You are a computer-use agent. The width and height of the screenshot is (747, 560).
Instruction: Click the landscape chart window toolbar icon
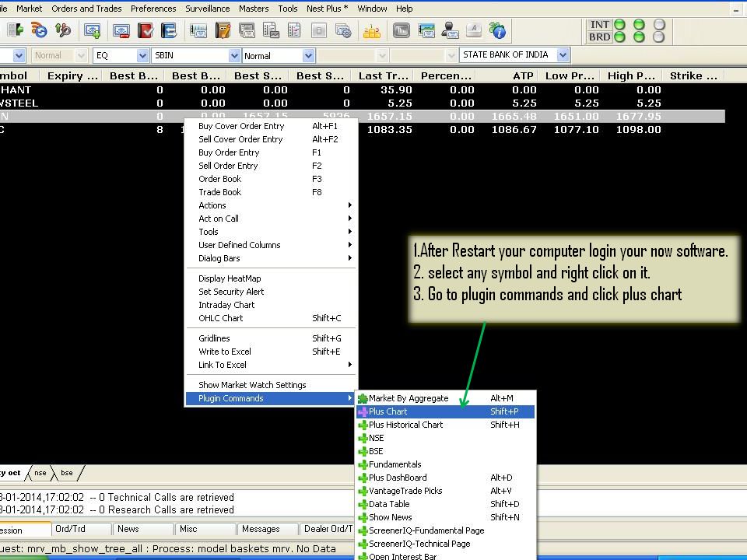point(426,31)
